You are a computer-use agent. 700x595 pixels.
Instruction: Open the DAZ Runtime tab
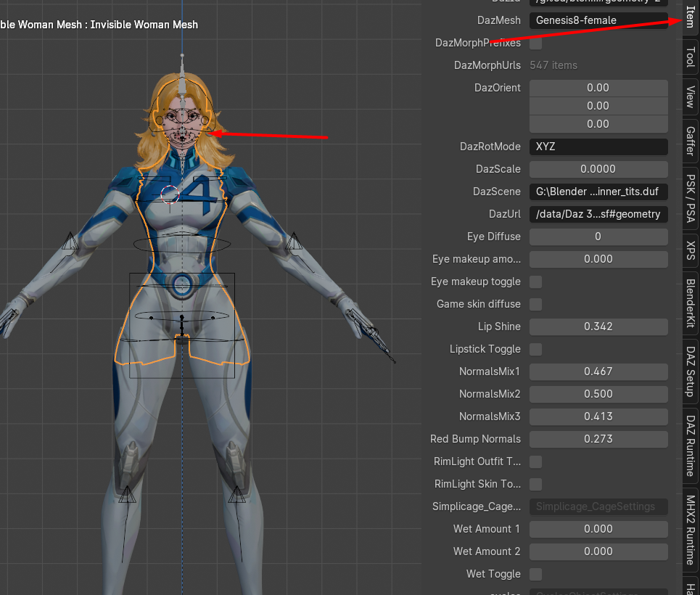[x=691, y=446]
